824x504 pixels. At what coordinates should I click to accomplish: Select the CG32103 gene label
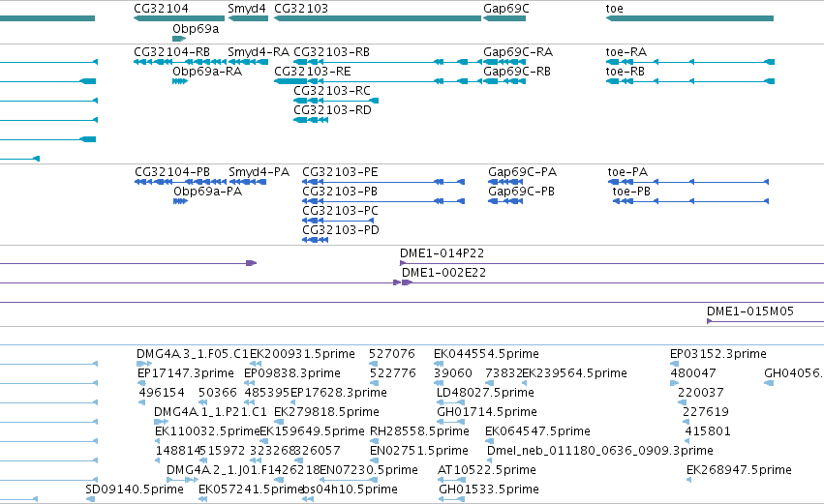pyautogui.click(x=301, y=9)
